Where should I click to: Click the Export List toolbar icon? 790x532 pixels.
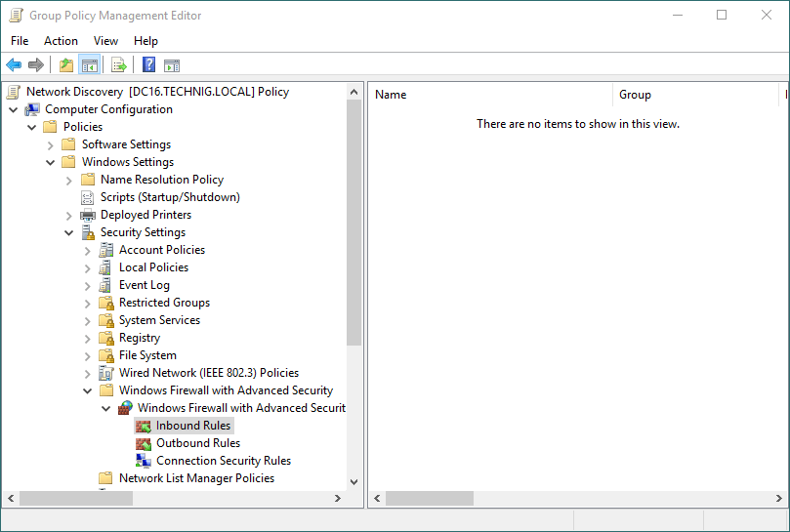click(119, 65)
